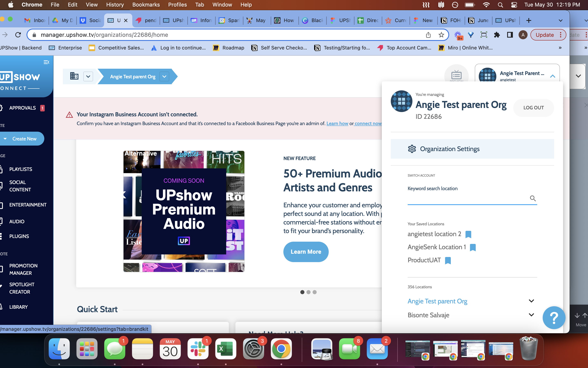Viewport: 588px width, 368px height.
Task: Open SPOTLIGHT CREATOR in the sidebar
Action: 22,288
